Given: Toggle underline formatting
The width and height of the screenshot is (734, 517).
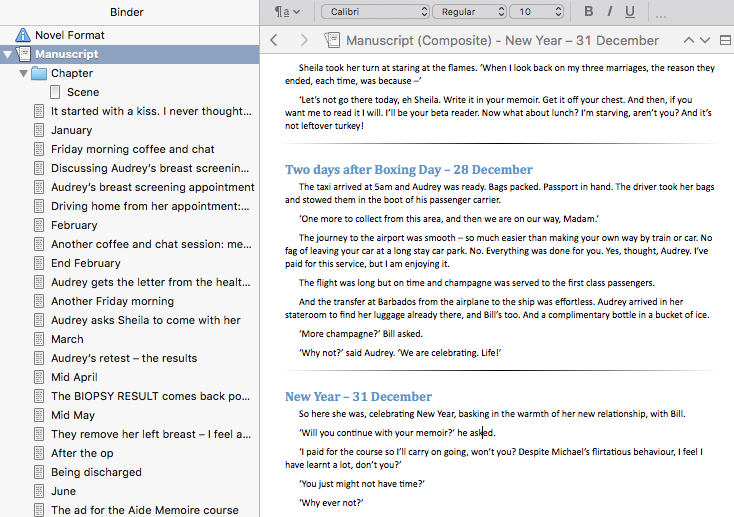Looking at the screenshot, I should click(x=630, y=12).
